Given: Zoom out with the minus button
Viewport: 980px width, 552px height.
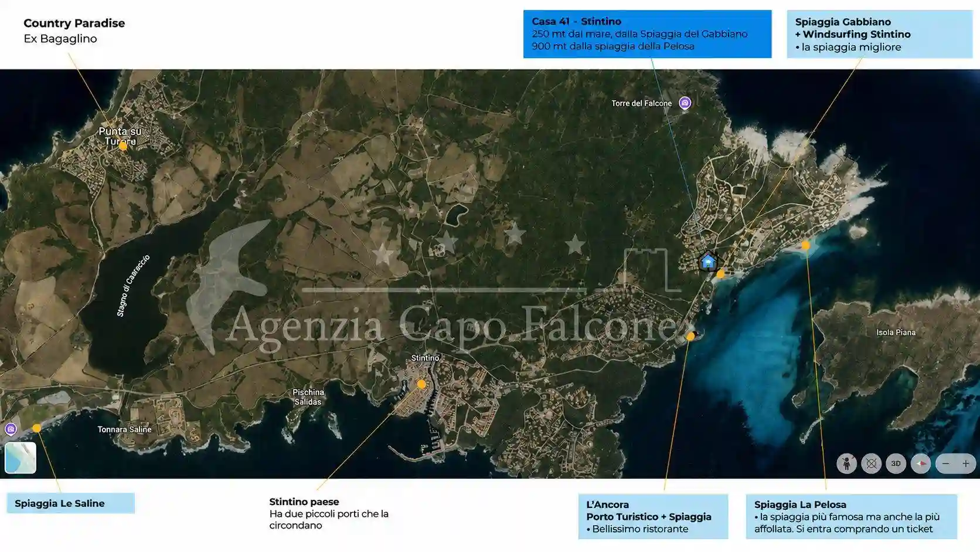Looking at the screenshot, I should click(945, 463).
